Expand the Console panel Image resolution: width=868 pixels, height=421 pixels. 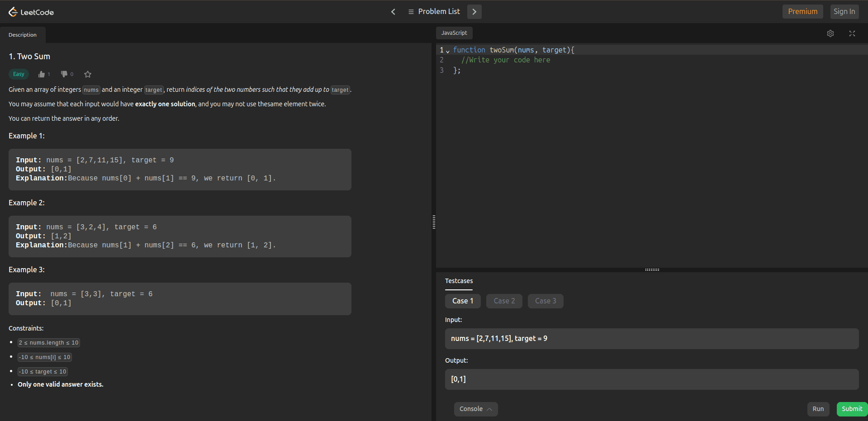click(476, 409)
